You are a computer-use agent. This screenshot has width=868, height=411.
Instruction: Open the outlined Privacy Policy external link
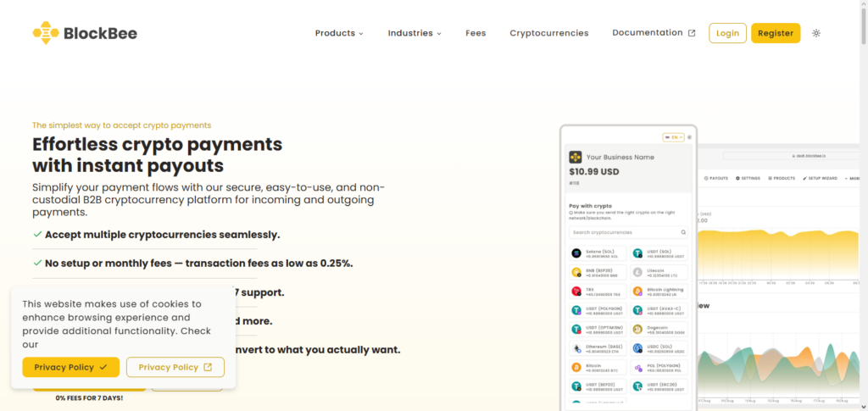pos(175,367)
